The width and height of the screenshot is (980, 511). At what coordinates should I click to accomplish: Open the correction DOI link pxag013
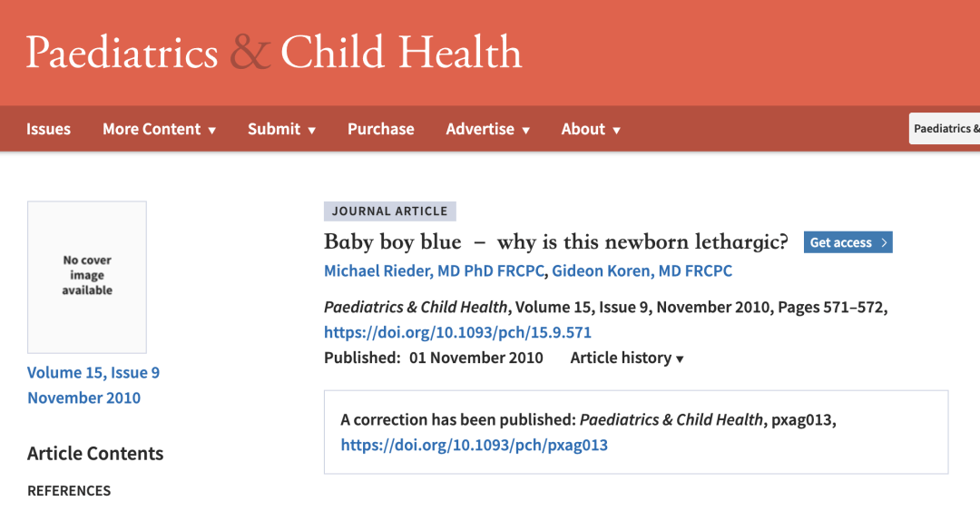474,445
